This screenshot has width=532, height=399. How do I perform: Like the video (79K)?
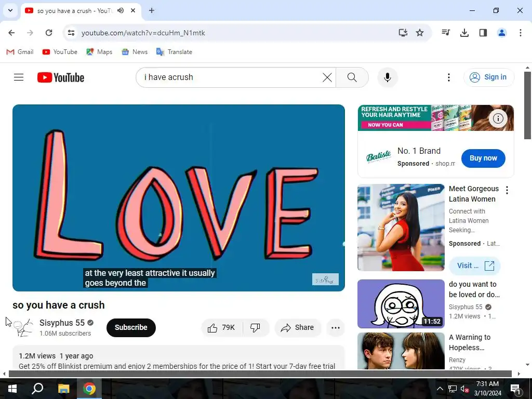pos(221,327)
